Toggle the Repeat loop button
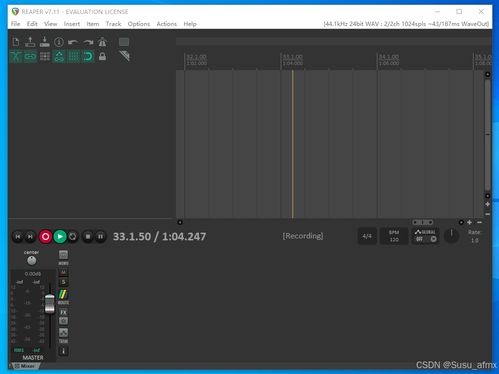Viewport: 499px width, 374px height. click(x=73, y=237)
